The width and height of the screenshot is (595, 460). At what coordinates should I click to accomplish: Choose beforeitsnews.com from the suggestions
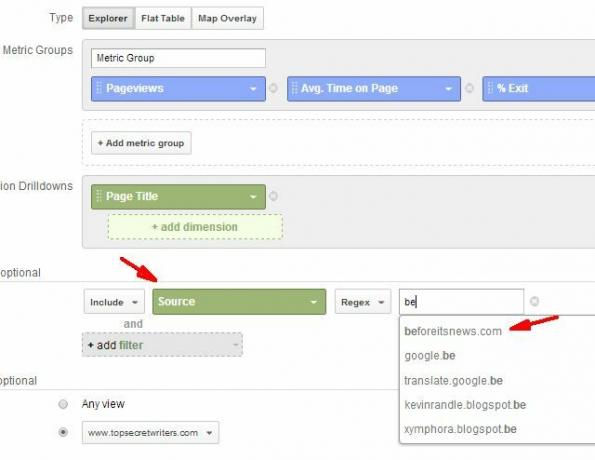[x=453, y=331]
